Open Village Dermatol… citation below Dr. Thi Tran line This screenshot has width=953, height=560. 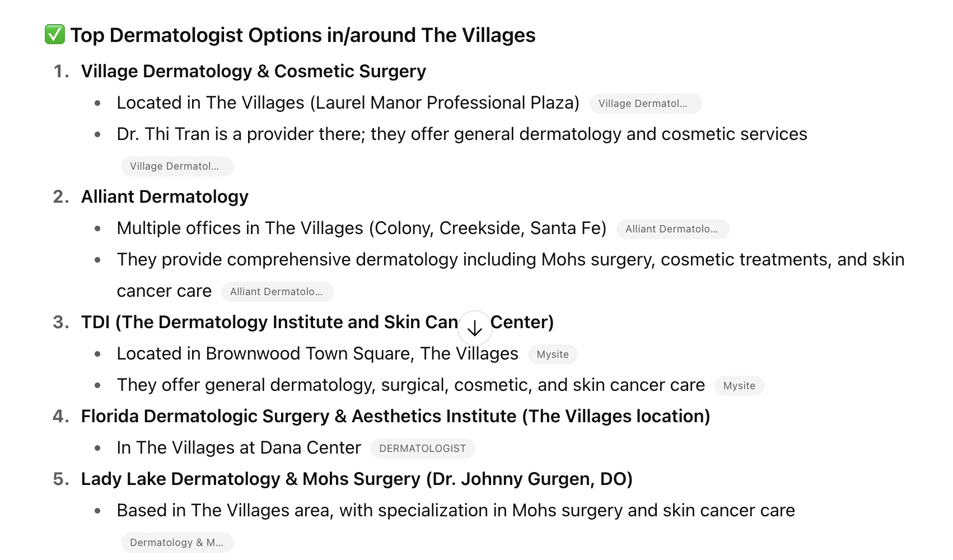click(177, 166)
